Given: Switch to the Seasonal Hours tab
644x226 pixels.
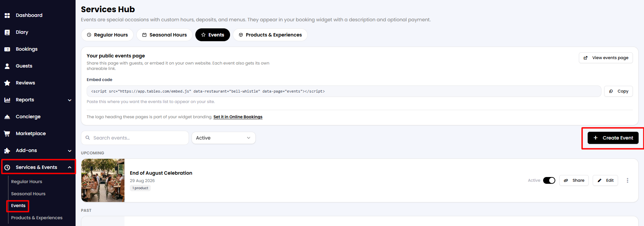Looking at the screenshot, I should pyautogui.click(x=164, y=35).
